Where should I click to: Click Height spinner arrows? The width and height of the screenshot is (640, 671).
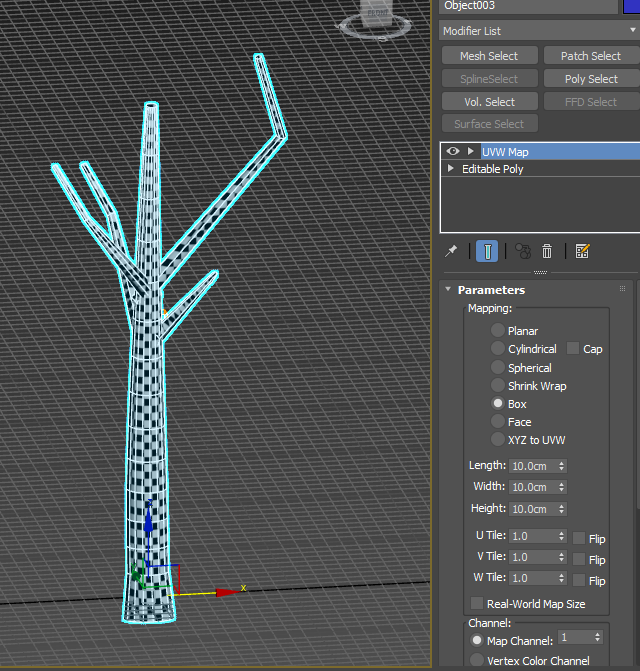coord(562,508)
